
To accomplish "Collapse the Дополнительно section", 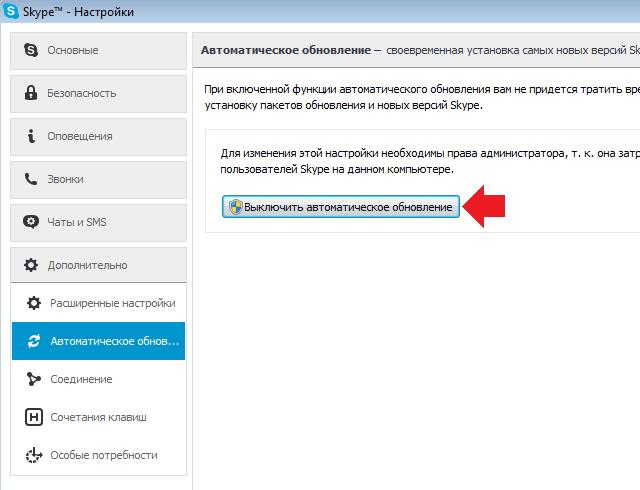I will coord(87,265).
